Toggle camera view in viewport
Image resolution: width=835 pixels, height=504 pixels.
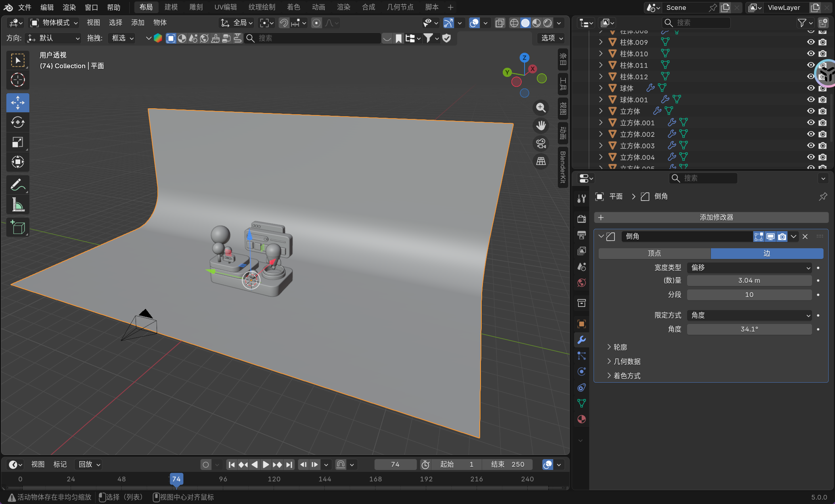tap(541, 143)
